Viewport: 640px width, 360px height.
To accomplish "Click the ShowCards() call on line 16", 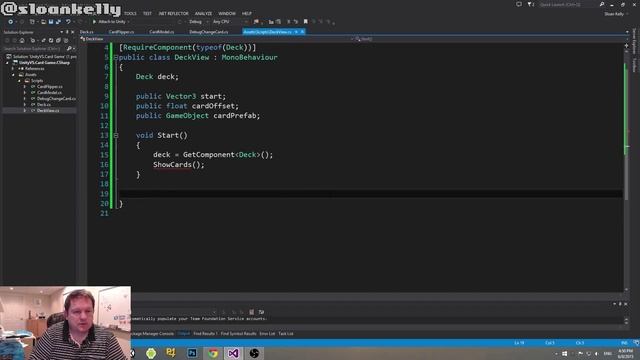I will tap(178, 164).
